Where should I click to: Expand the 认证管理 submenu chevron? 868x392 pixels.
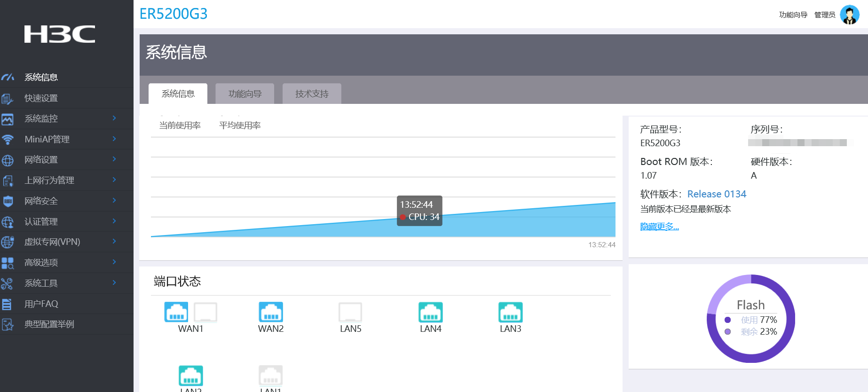[114, 221]
